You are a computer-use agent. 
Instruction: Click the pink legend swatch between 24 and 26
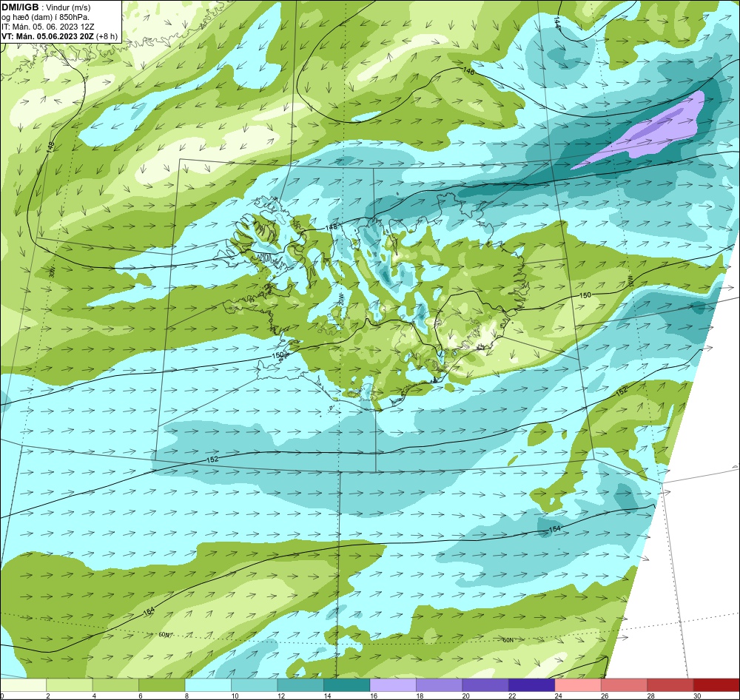coord(578,685)
